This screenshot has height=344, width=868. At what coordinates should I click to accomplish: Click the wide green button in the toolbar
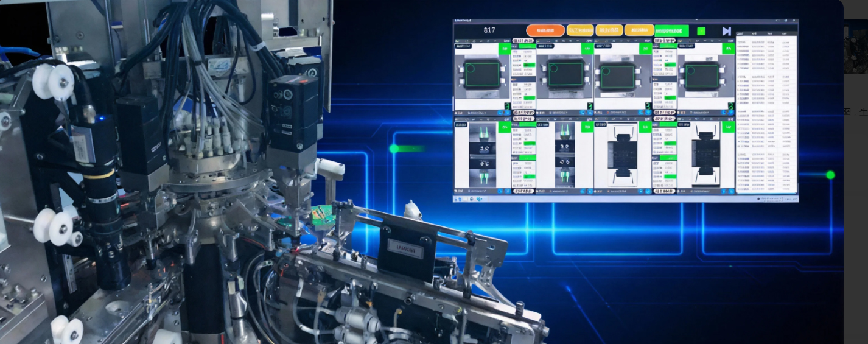coord(672,31)
